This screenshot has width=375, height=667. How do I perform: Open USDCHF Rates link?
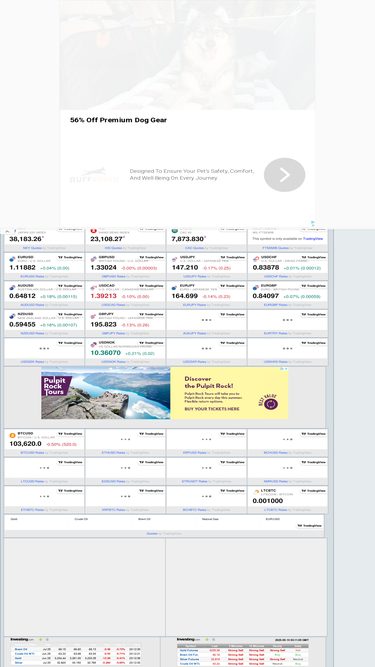pyautogui.click(x=276, y=276)
